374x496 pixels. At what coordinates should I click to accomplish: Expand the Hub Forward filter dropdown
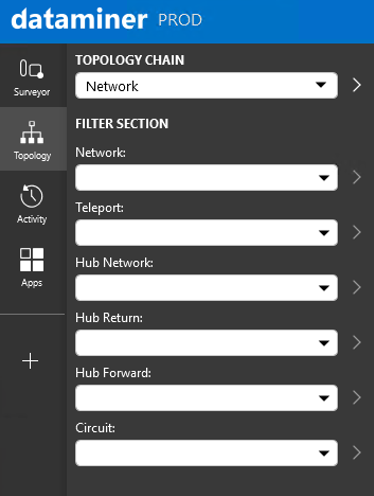(x=206, y=398)
